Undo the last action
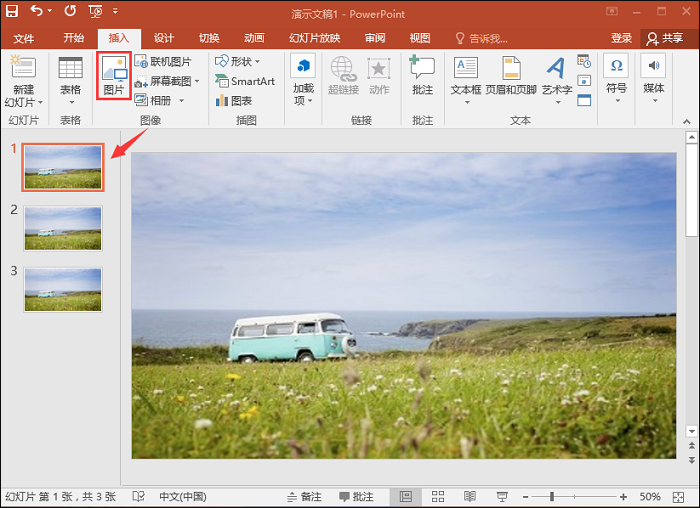Image resolution: width=700 pixels, height=508 pixels. tap(37, 10)
